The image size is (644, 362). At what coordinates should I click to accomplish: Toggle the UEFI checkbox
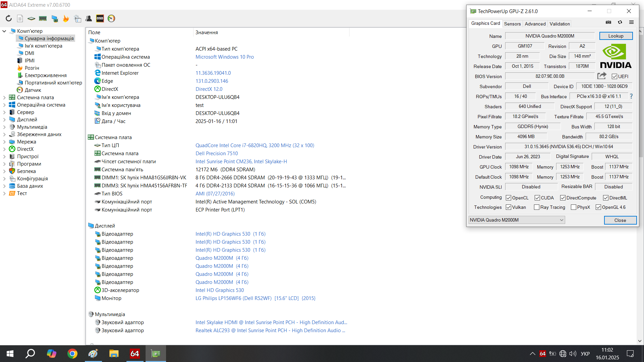click(614, 76)
